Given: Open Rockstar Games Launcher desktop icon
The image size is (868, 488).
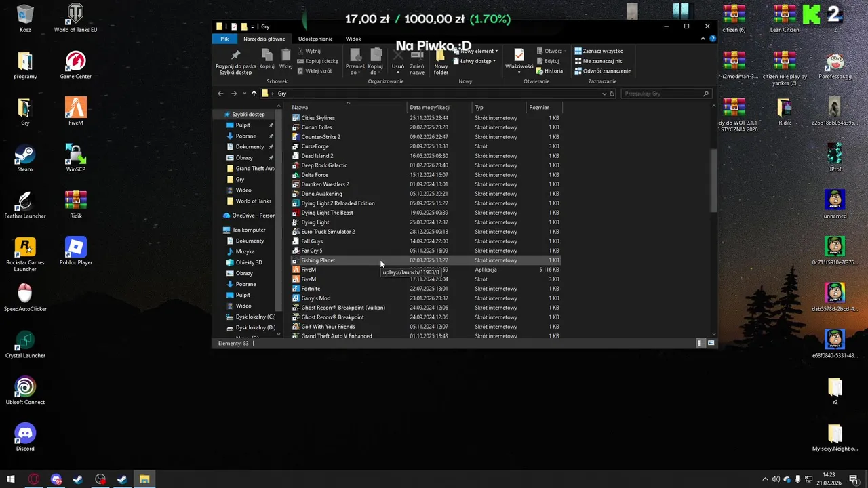Looking at the screenshot, I should pos(25,254).
